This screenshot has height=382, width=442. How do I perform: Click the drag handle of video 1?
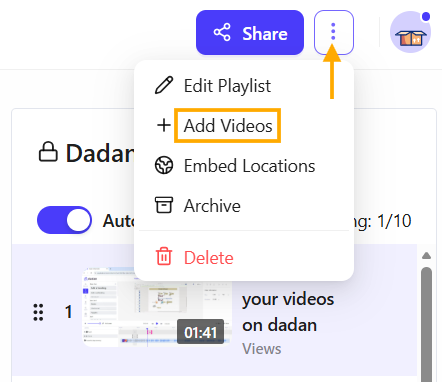[38, 312]
